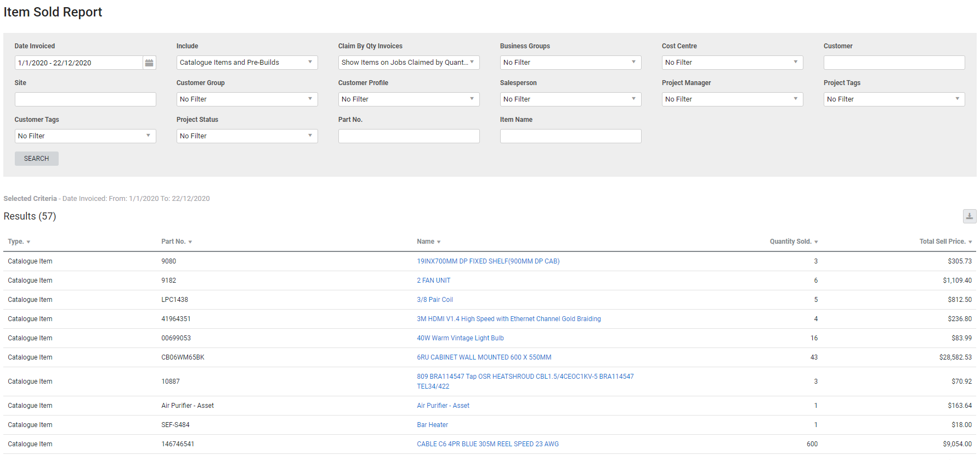Select part number SEF-S484 cell

point(175,425)
